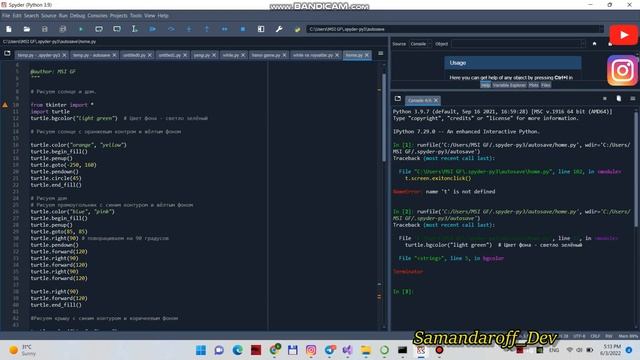
Task: Close the pong.py editor tab
Action: tap(214, 55)
